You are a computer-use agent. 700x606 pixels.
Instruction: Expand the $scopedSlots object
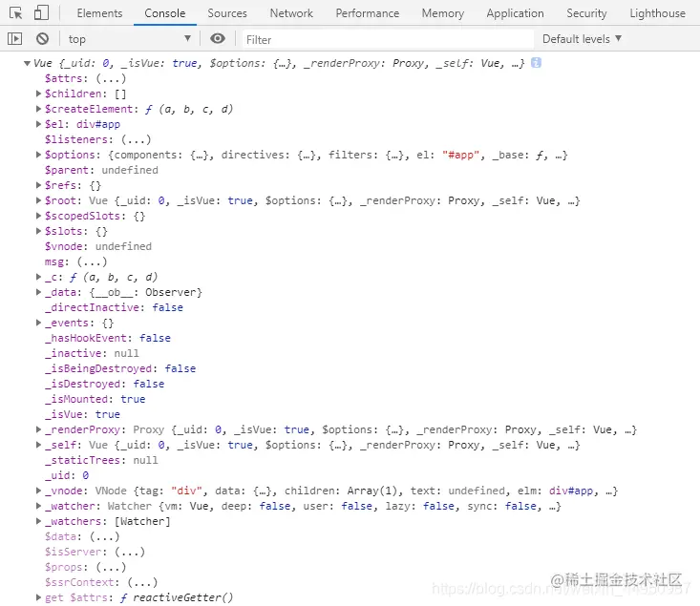pyautogui.click(x=38, y=216)
